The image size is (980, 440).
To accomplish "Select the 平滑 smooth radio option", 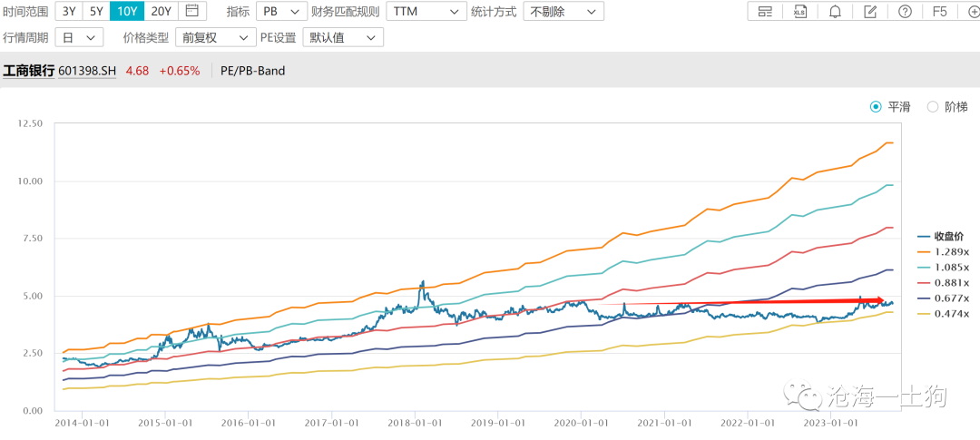I will click(876, 106).
